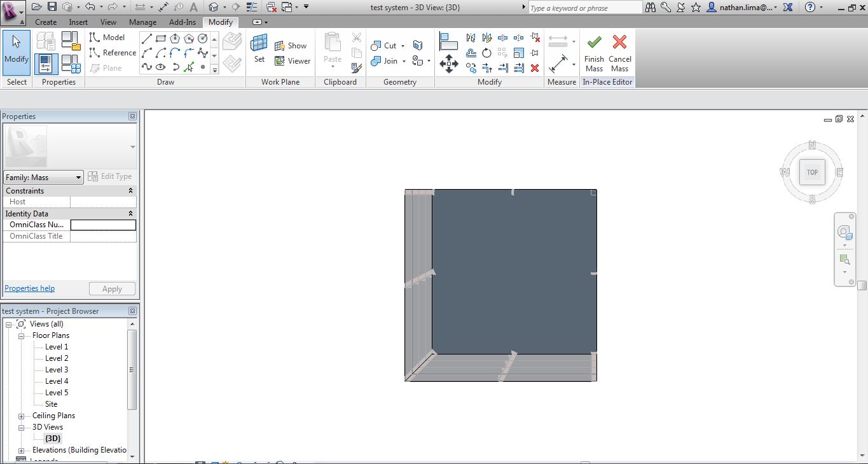
Task: Click the OmniClass Number input field
Action: [103, 225]
